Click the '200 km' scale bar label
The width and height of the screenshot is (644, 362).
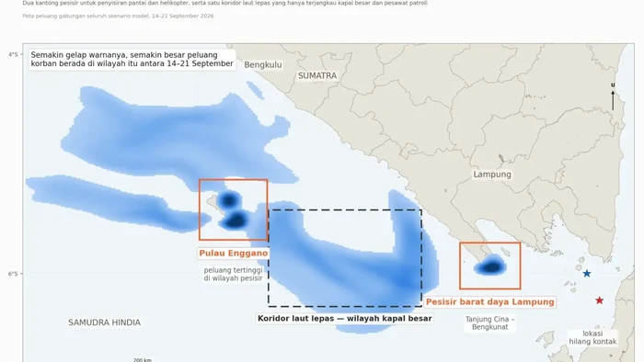pyautogui.click(x=142, y=360)
